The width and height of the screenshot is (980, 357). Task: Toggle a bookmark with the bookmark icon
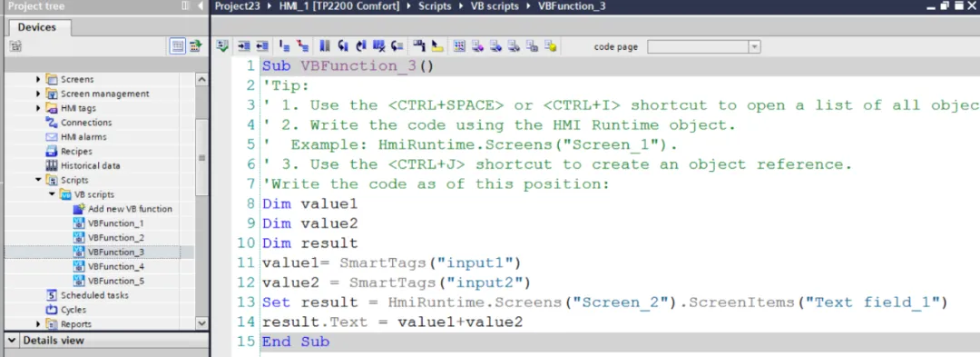click(324, 45)
